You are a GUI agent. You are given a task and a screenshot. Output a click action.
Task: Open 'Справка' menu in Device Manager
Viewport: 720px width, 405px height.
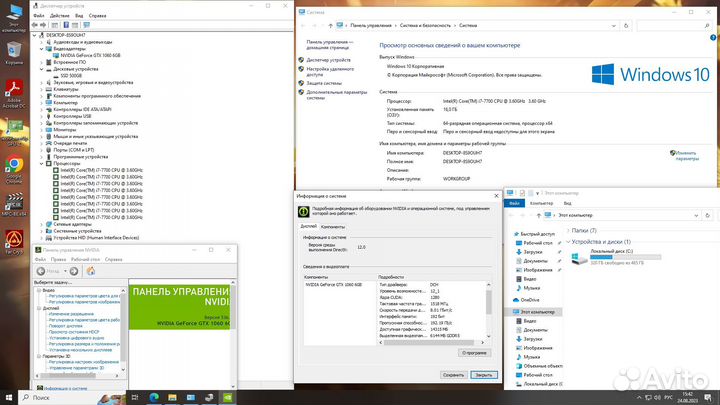[97, 16]
